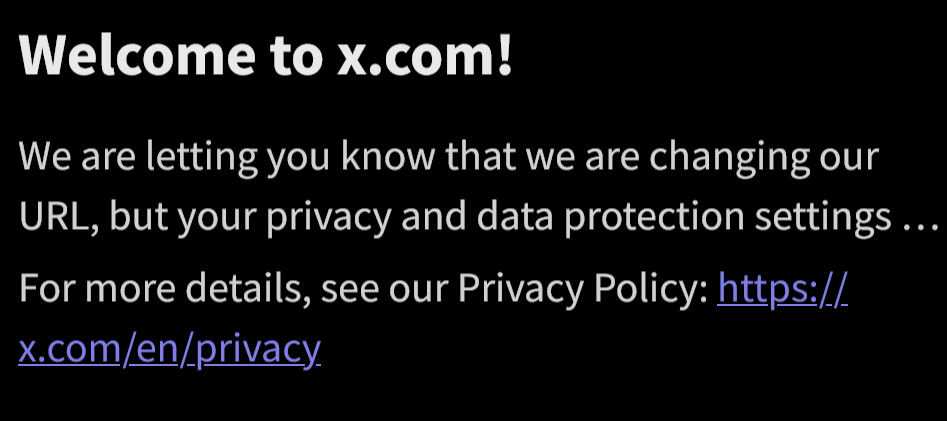Click the https:// portion of the privacy link
The height and width of the screenshot is (421, 947).
point(783,288)
